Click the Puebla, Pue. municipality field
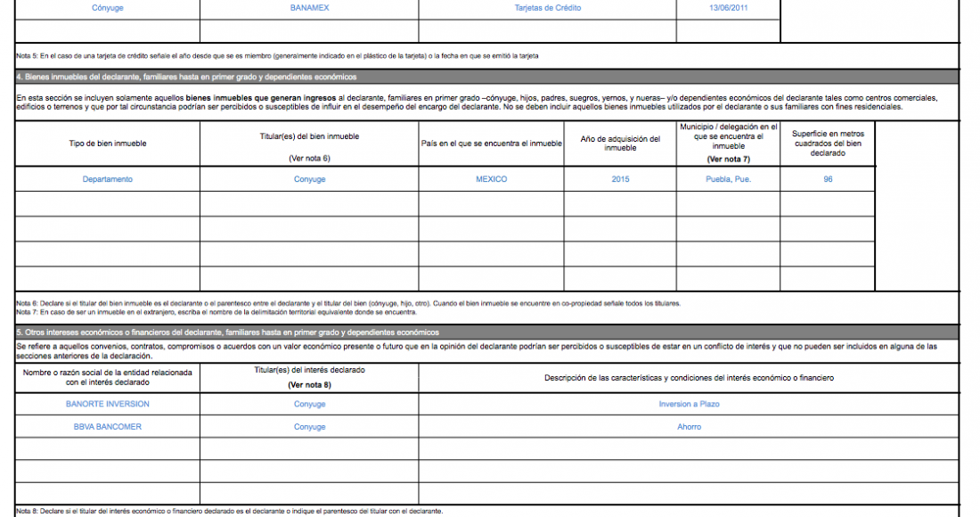980x517 pixels. (x=728, y=179)
